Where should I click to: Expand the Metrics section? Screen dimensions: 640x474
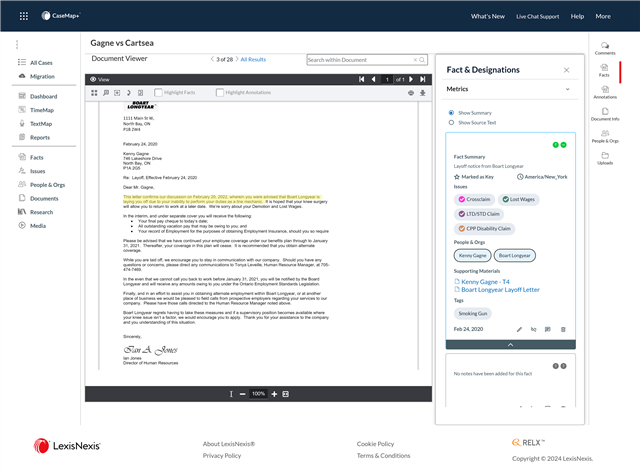pyautogui.click(x=567, y=89)
